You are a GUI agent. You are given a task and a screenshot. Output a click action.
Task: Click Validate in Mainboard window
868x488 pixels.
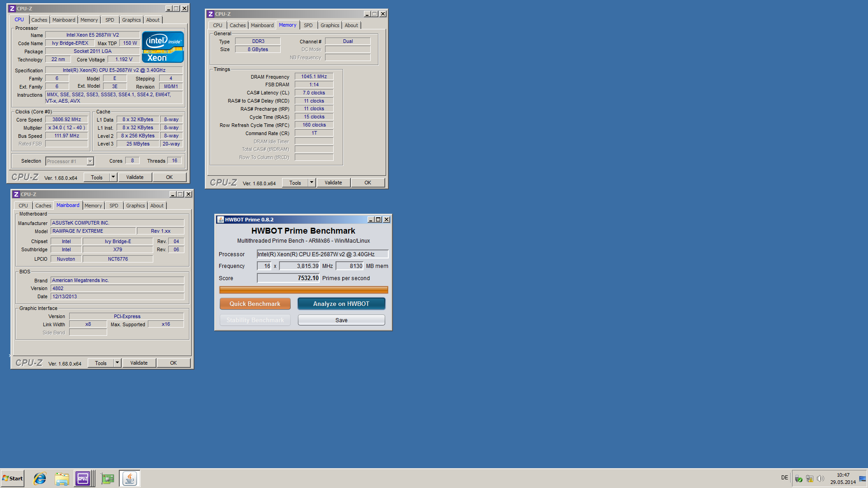pyautogui.click(x=139, y=363)
